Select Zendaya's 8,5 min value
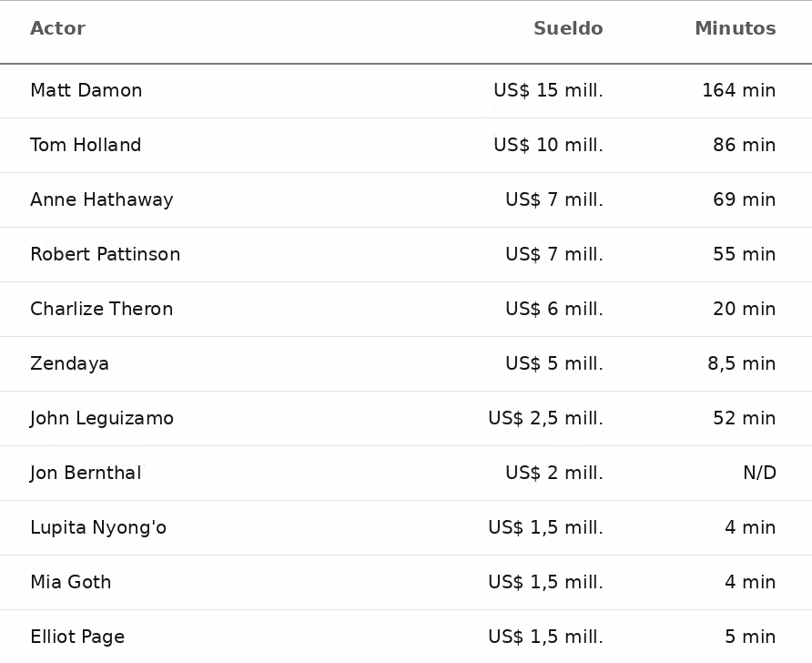The width and height of the screenshot is (812, 663). point(742,363)
